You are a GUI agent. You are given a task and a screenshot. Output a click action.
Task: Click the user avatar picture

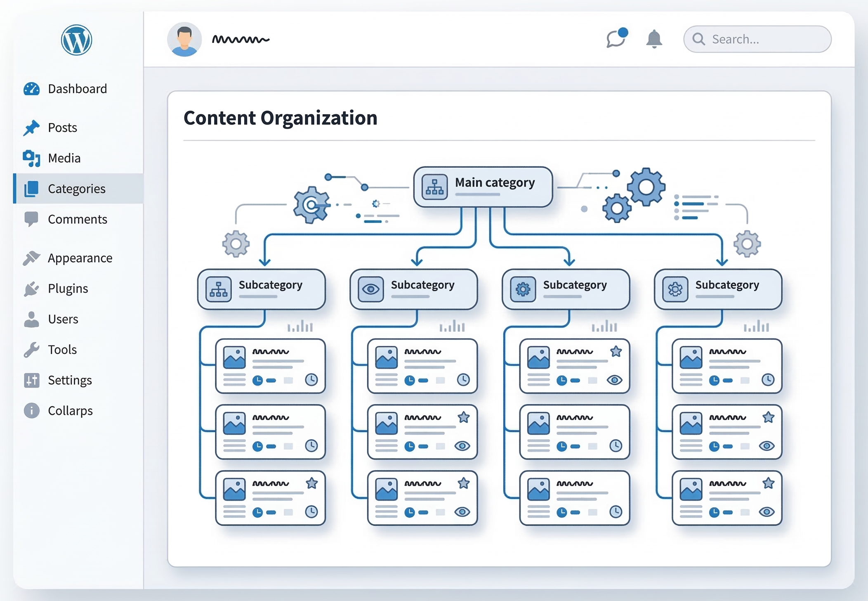(x=184, y=40)
